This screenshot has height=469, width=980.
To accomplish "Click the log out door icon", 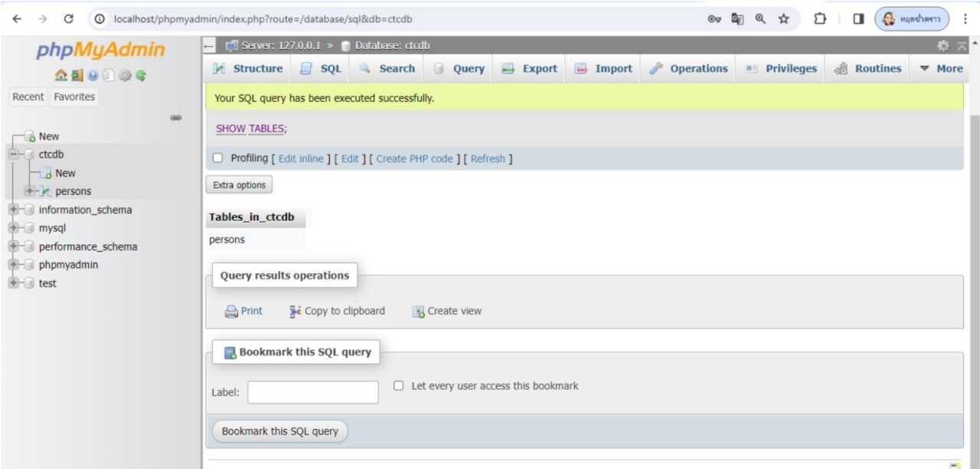I will [77, 76].
